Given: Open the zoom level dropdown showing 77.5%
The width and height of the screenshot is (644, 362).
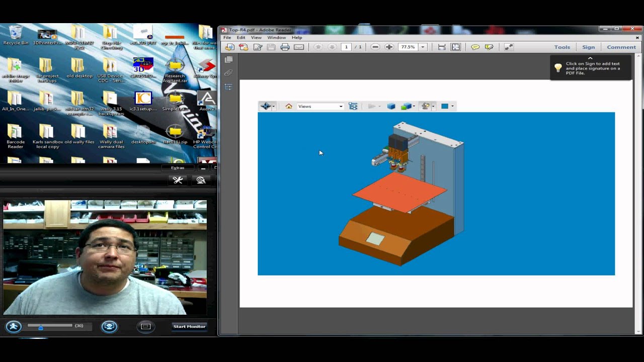Looking at the screenshot, I should click(423, 47).
